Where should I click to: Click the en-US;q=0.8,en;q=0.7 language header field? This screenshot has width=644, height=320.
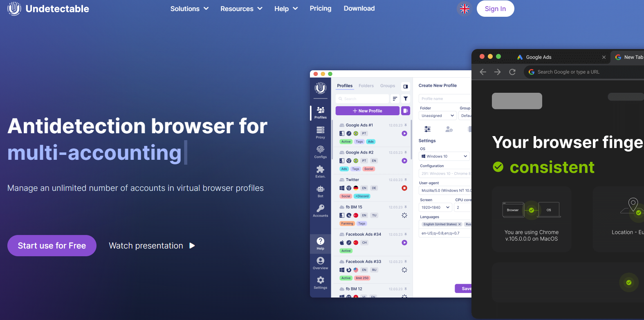445,233
